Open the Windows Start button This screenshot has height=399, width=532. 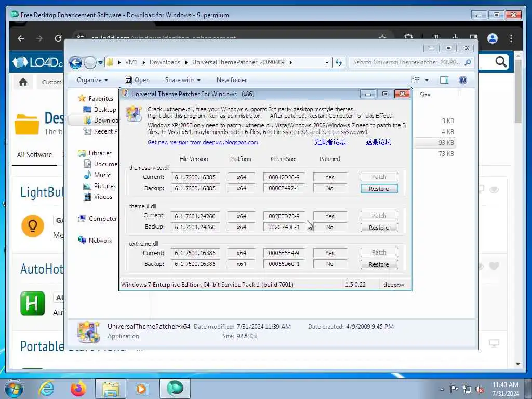click(14, 389)
